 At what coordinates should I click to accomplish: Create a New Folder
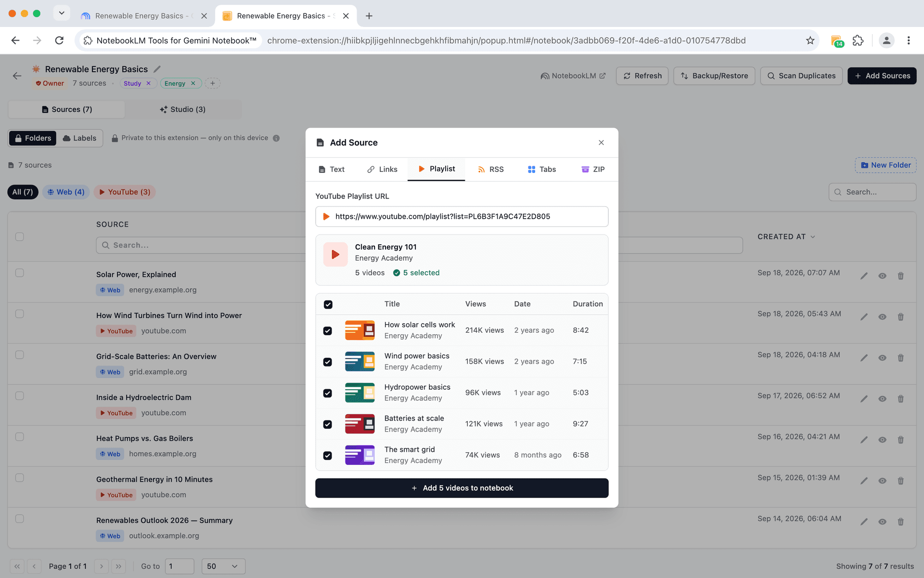tap(885, 165)
